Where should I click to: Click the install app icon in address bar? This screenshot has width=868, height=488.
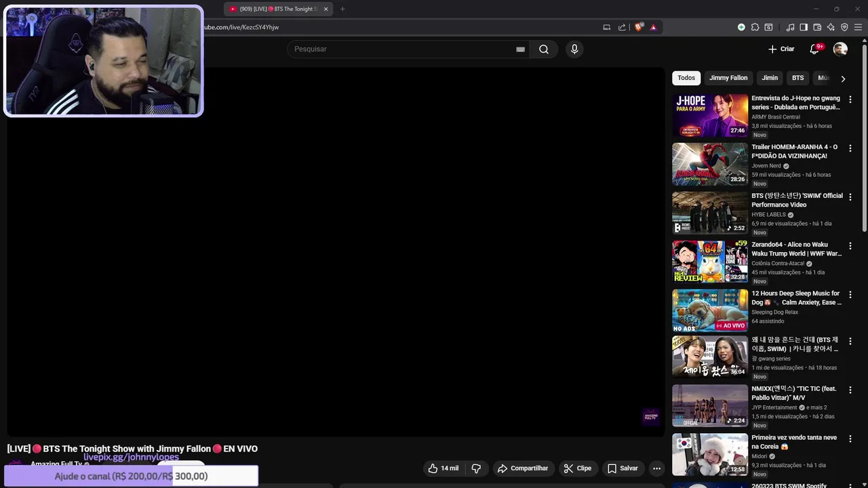pos(607,27)
